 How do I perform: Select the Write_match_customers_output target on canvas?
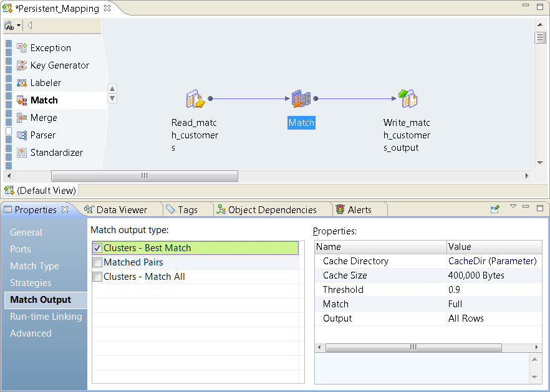[x=407, y=99]
